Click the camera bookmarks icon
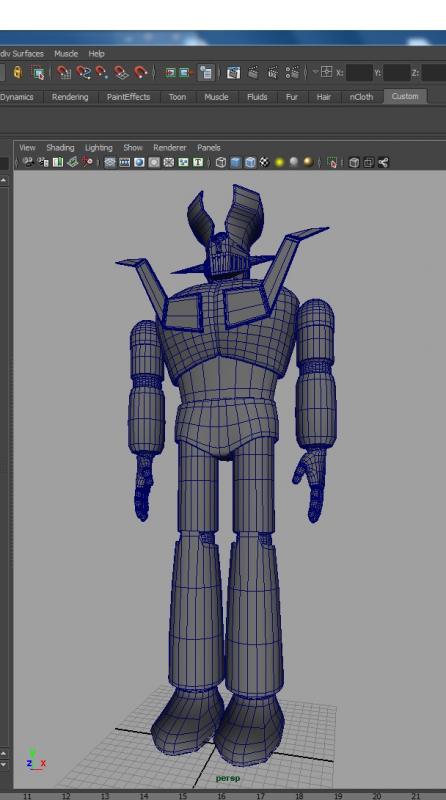Viewport: 446px width, 800px height. [x=58, y=162]
